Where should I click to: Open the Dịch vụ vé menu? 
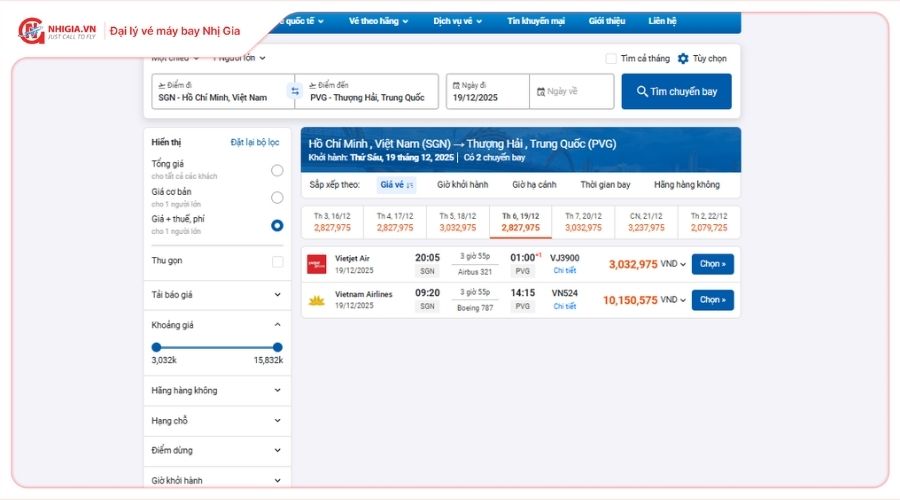[457, 21]
